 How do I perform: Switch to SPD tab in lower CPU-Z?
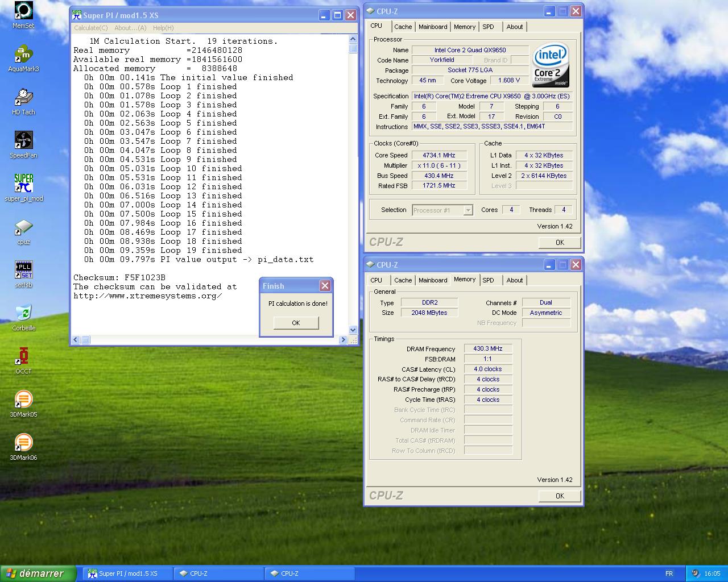488,280
